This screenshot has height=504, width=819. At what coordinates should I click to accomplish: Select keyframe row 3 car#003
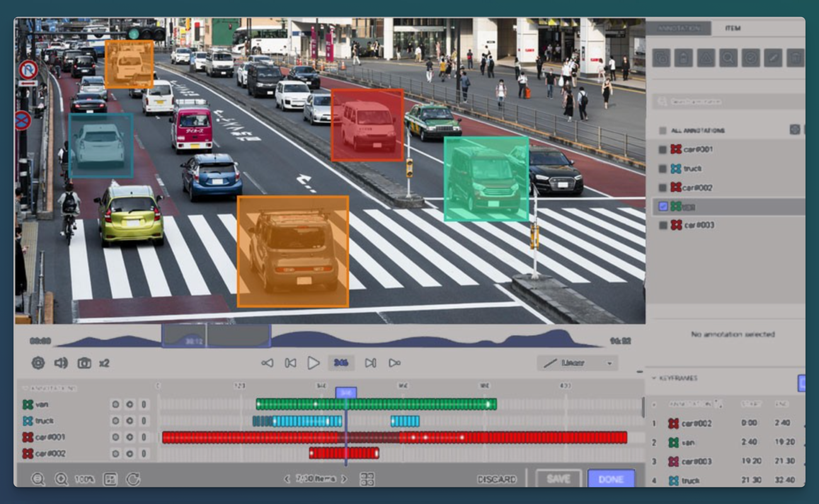click(x=728, y=461)
